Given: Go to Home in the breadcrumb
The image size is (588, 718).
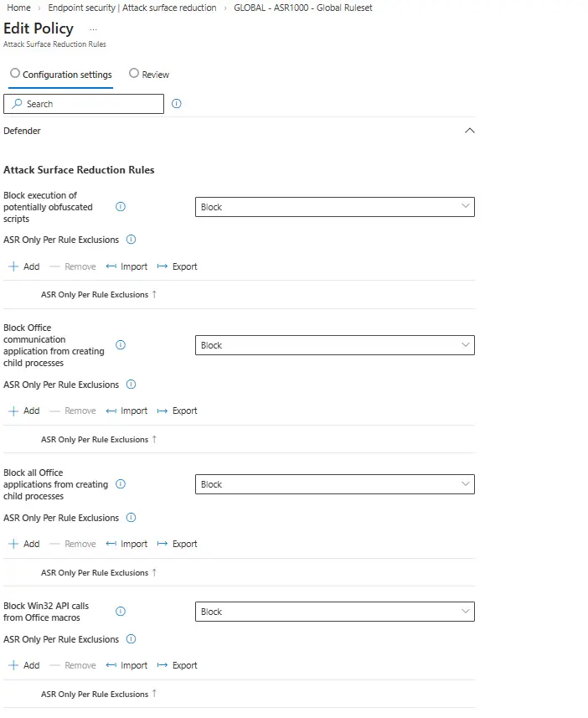Looking at the screenshot, I should 18,8.
